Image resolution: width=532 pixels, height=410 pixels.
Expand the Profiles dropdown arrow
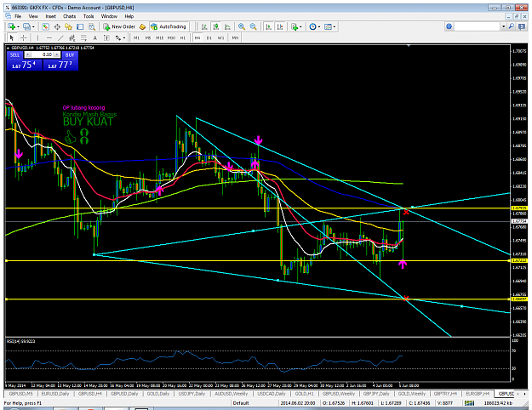[33, 26]
